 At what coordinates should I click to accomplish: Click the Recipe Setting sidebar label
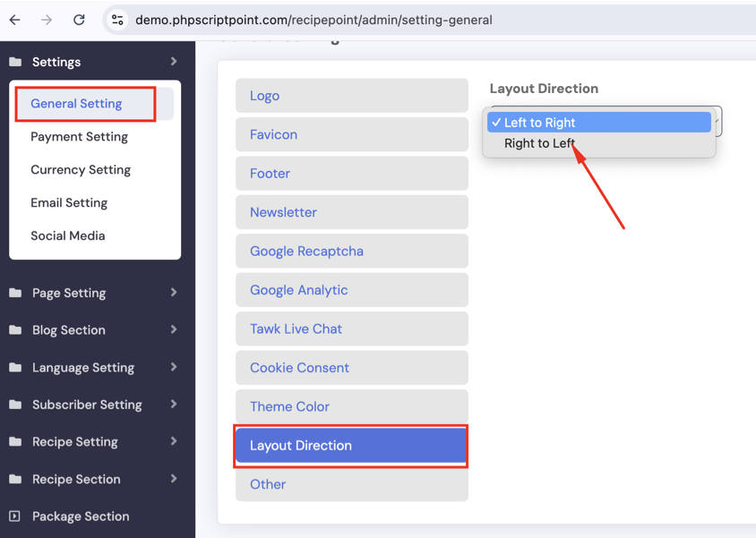point(74,441)
